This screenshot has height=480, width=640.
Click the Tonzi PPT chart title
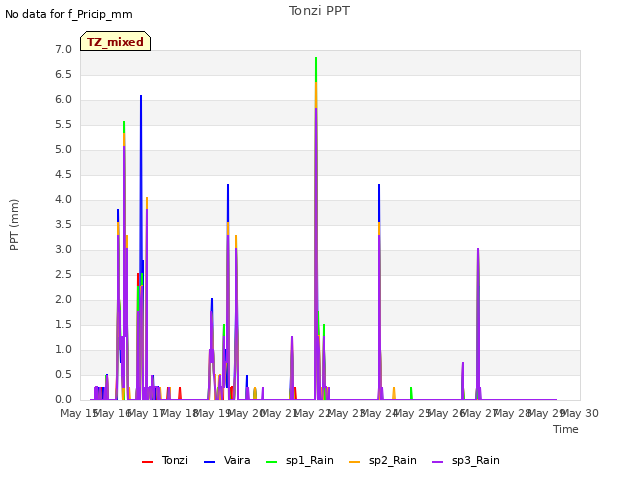(x=319, y=11)
